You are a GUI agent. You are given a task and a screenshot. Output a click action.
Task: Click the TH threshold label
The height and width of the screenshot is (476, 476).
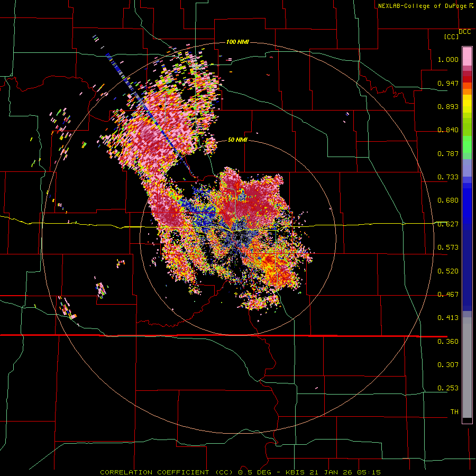pos(454,411)
